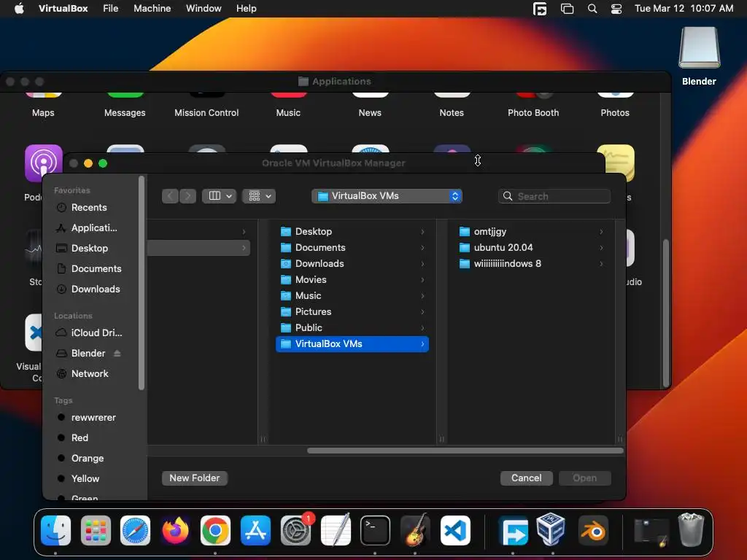
Task: Open the VirtualBox VMs location popup
Action: (387, 196)
